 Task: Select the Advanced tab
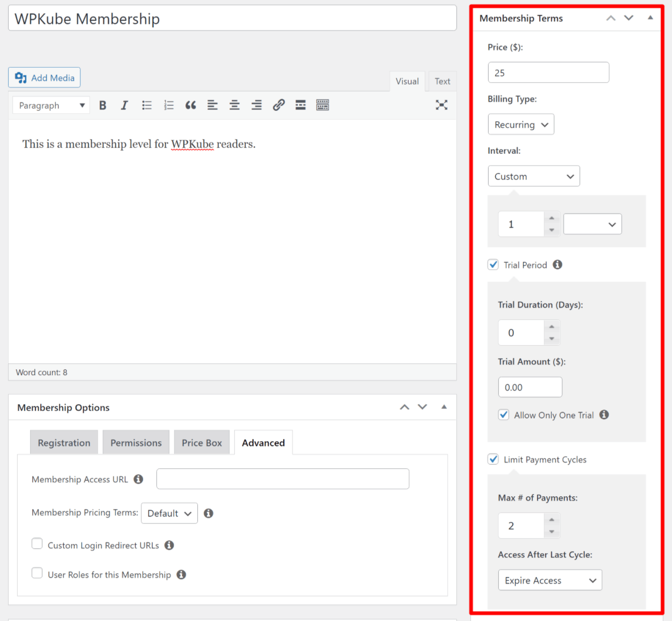click(x=263, y=442)
